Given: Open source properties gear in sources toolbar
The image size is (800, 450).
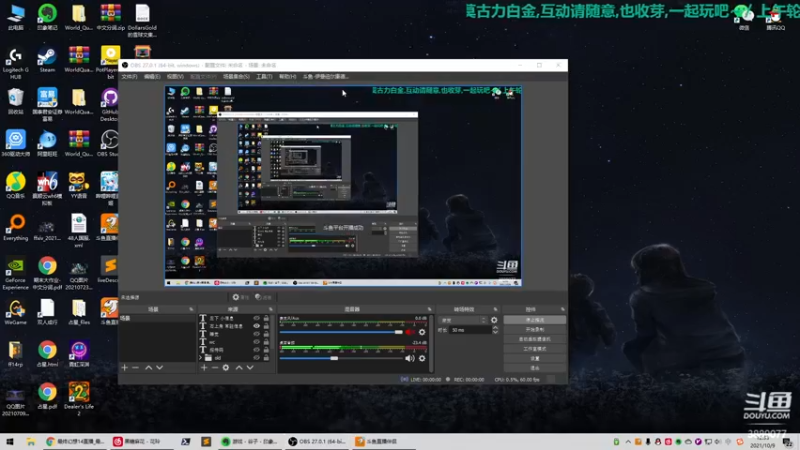Looking at the screenshot, I should click(x=226, y=367).
